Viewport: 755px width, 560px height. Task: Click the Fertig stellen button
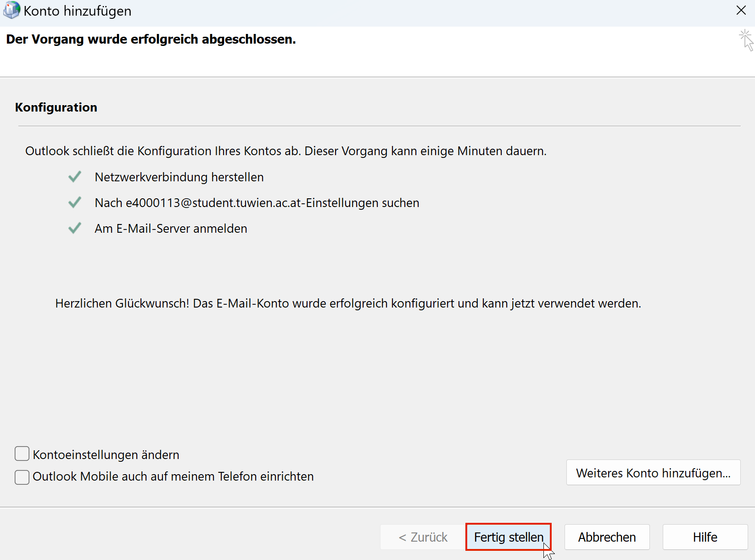pyautogui.click(x=508, y=537)
